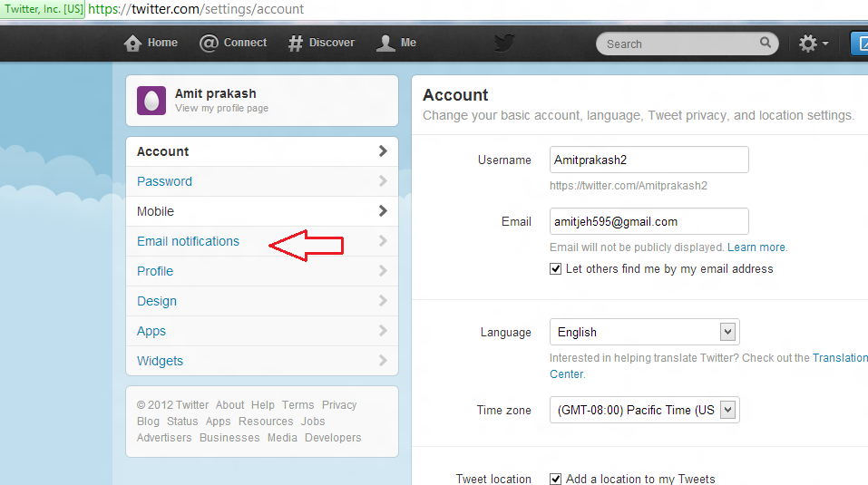Screen dimensions: 868x485
Task: Click footer Apps link
Action: tap(218, 422)
